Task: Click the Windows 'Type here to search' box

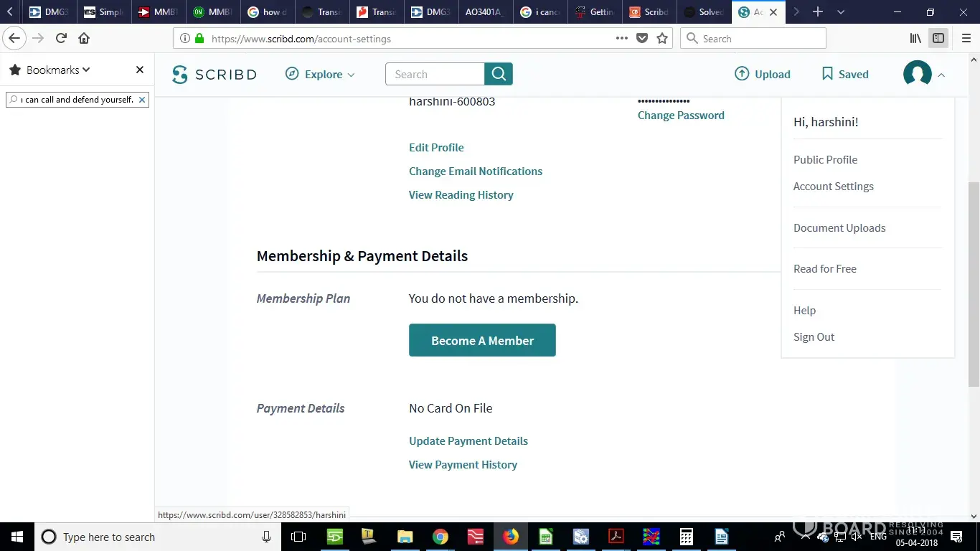Action: point(157,537)
